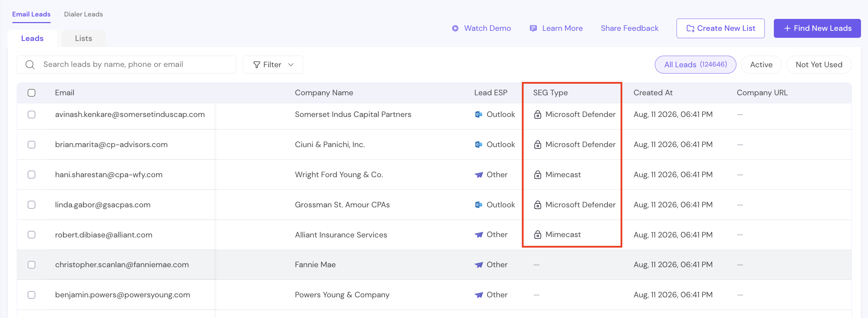
Task: Open the Lists sub-tab
Action: click(x=84, y=39)
